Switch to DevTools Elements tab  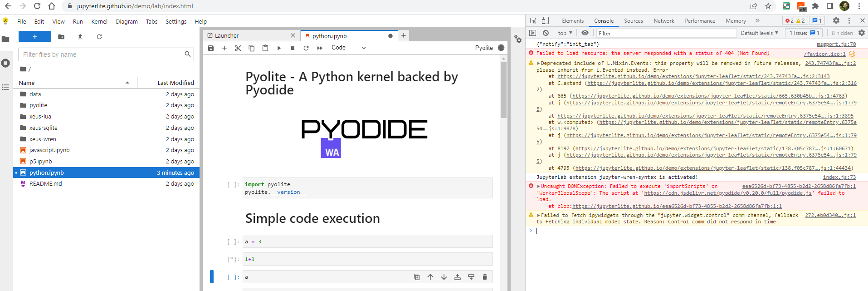click(x=573, y=21)
